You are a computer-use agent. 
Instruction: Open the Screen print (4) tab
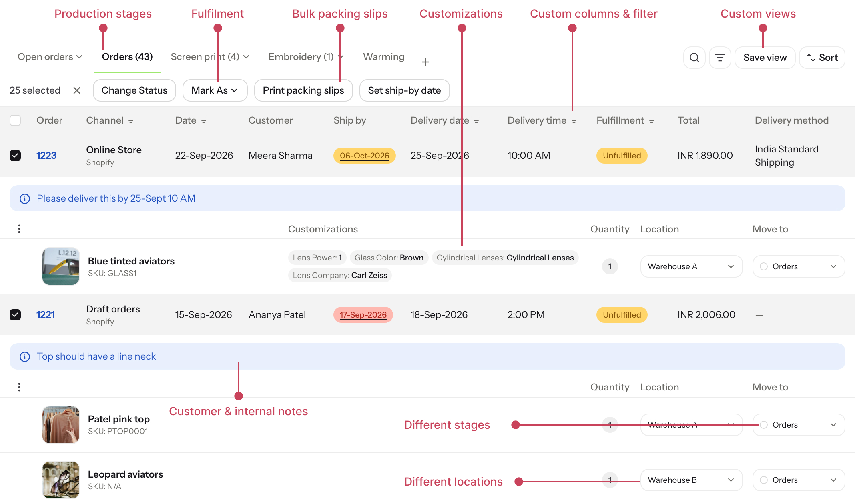(210, 57)
